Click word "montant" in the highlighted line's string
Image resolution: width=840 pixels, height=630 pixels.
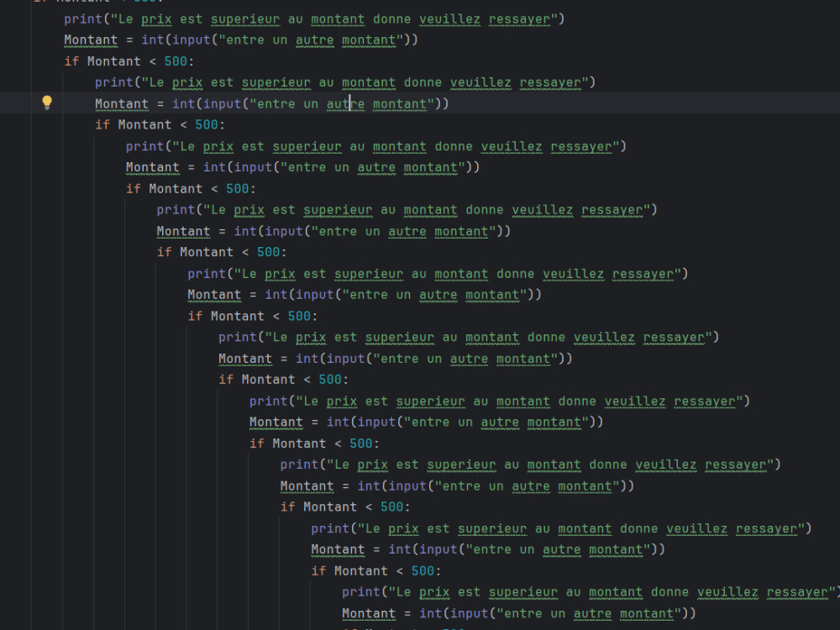400,104
